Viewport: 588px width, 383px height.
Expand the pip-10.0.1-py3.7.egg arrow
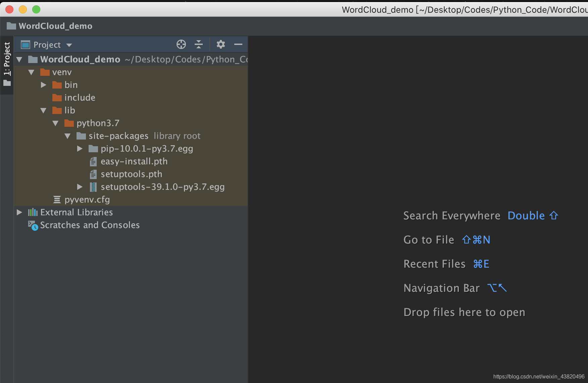[x=80, y=149]
